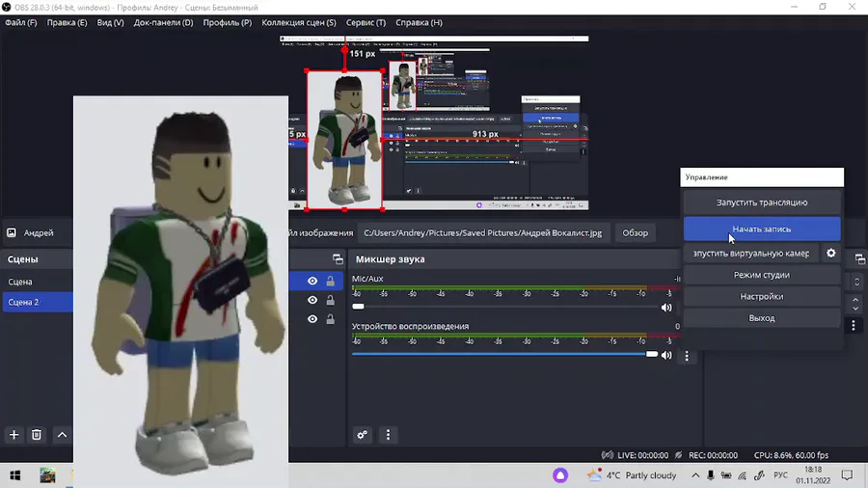Lock the second source row

click(x=331, y=300)
